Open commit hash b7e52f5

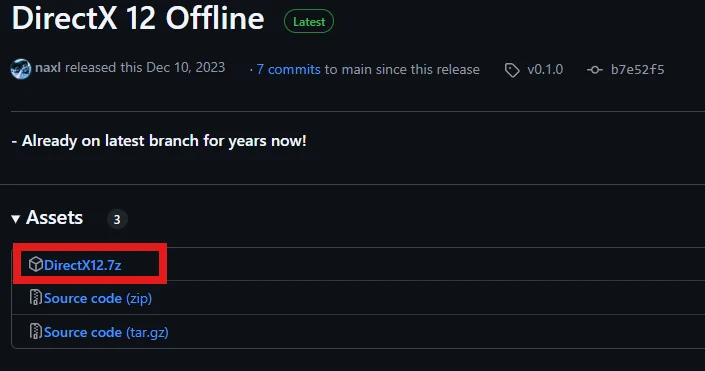coord(637,69)
